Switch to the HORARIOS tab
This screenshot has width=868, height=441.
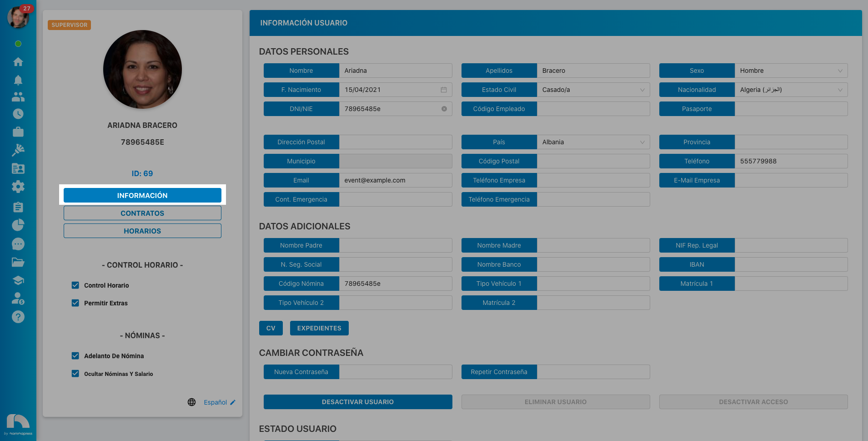point(142,231)
